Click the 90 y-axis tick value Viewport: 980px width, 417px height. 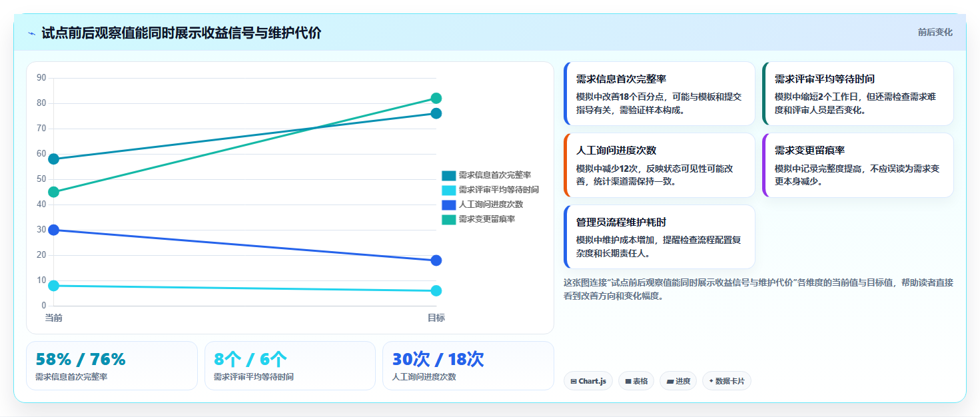(x=41, y=78)
